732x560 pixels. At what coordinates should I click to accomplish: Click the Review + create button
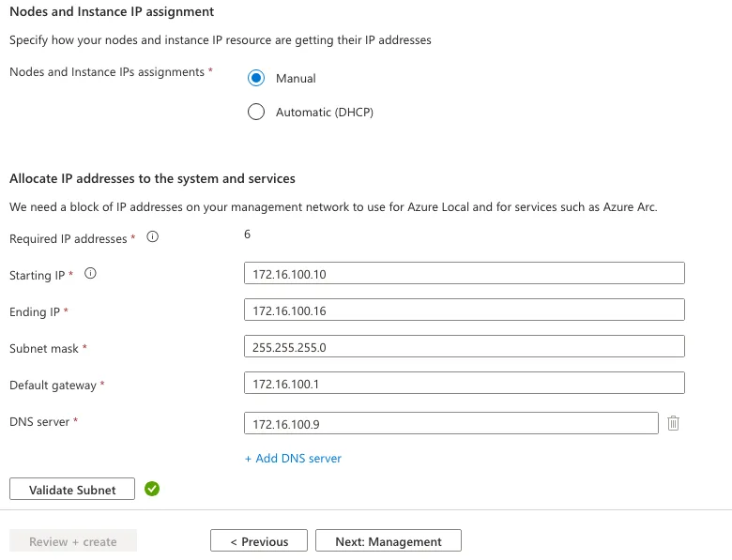(73, 541)
